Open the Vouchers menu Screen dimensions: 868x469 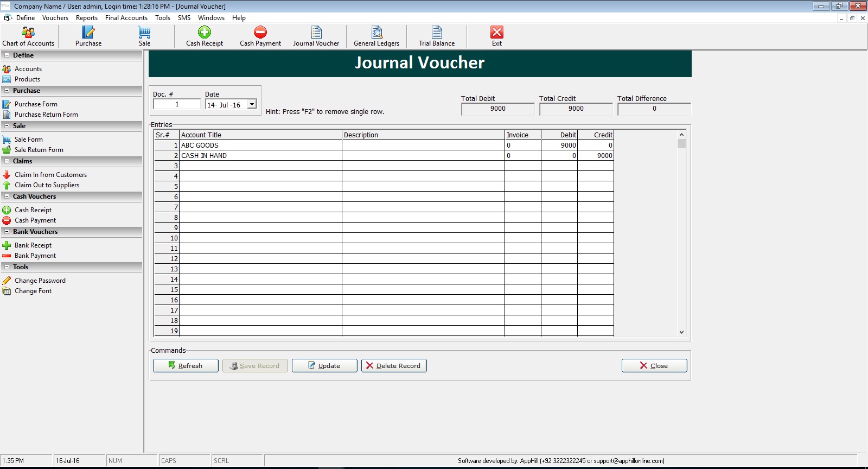point(55,18)
